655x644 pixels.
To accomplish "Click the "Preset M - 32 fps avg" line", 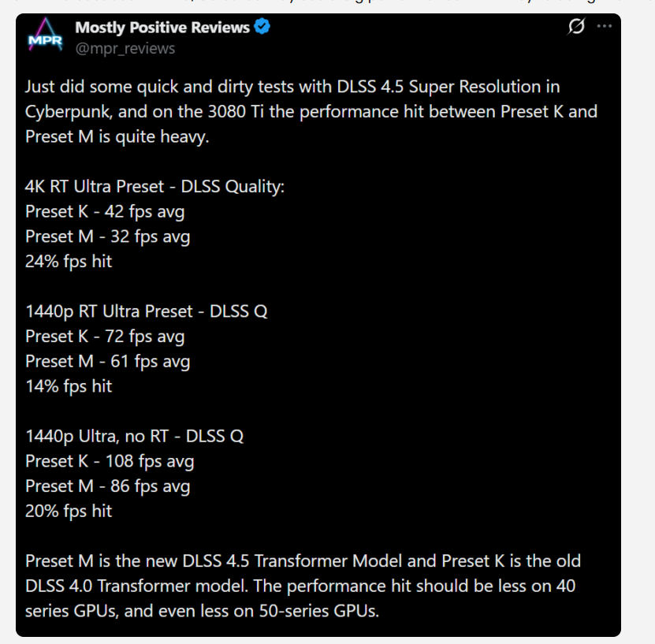I will pos(107,236).
